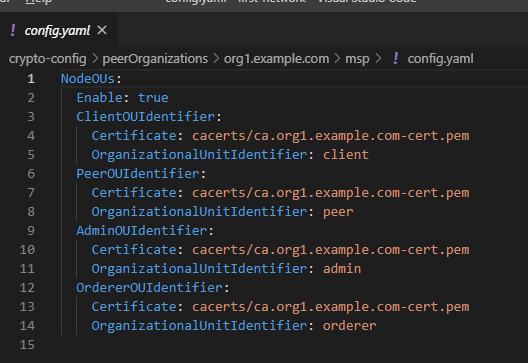Screen dimensions: 528x363
Task: Click Certificate key on line 7
Action: [134, 193]
